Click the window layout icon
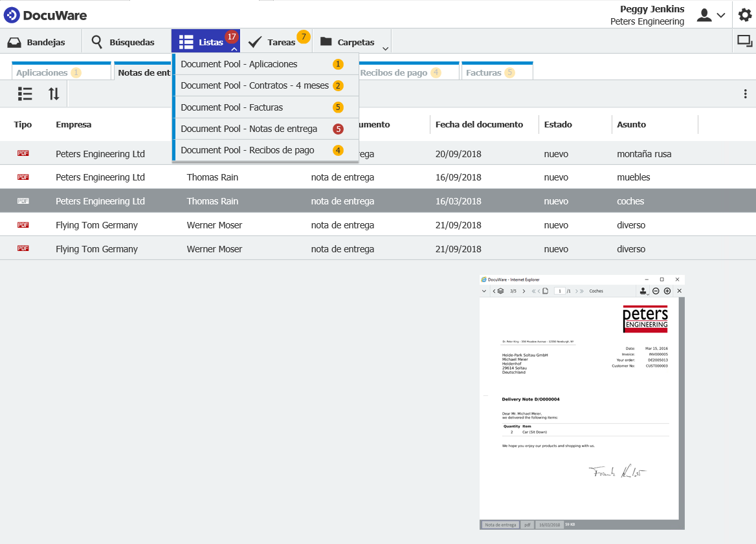Image resolution: width=756 pixels, height=544 pixels. point(744,41)
